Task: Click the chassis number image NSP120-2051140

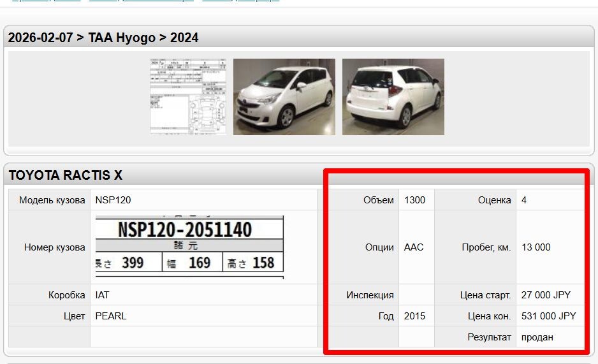Action: [189, 247]
